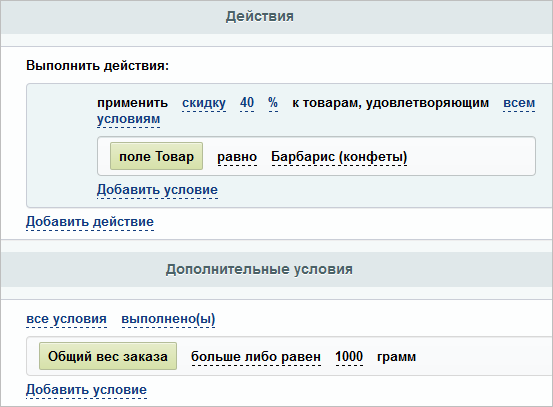Change the 'равно' comparison operator
This screenshot has width=553, height=407.
pyautogui.click(x=237, y=157)
